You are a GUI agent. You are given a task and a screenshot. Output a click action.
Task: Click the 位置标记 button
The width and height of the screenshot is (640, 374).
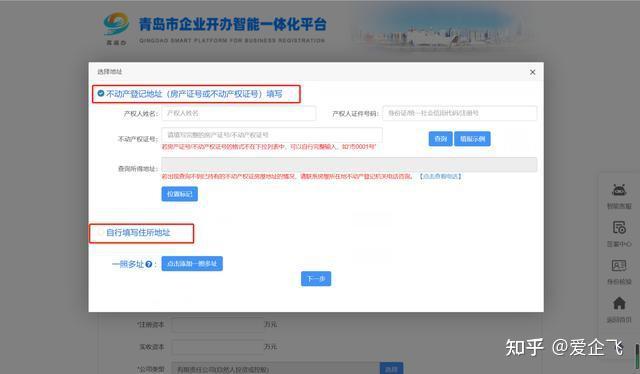click(x=180, y=194)
